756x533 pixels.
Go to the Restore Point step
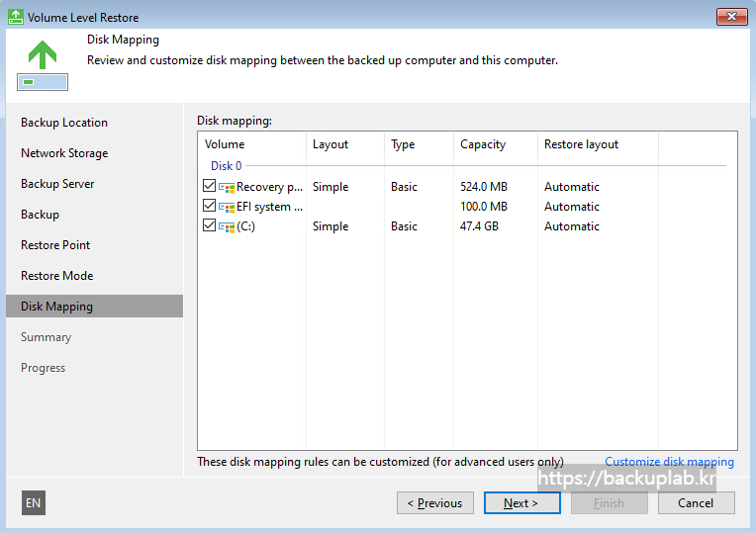click(55, 245)
